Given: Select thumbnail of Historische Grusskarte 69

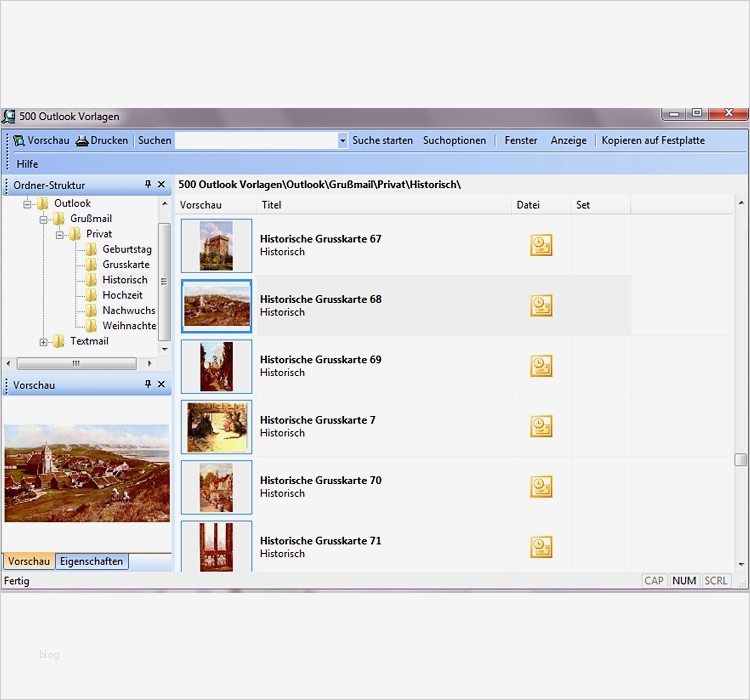Looking at the screenshot, I should click(216, 366).
